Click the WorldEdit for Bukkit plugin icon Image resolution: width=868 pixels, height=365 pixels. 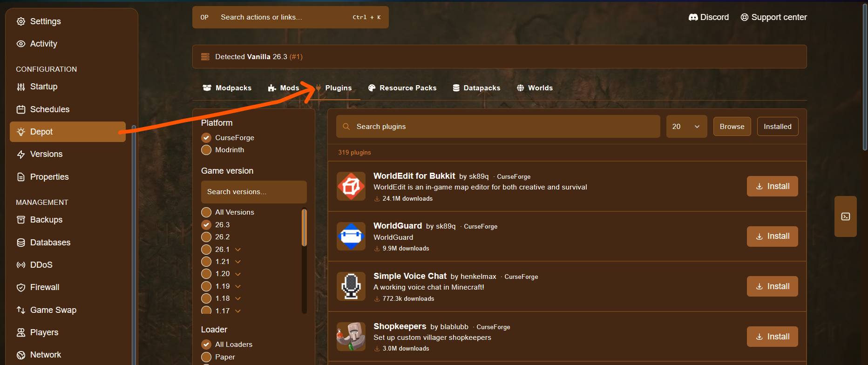(351, 186)
